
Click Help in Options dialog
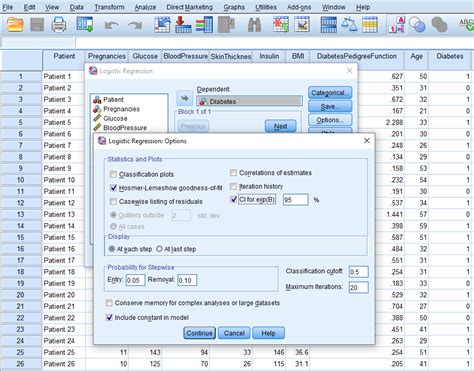[x=268, y=333]
